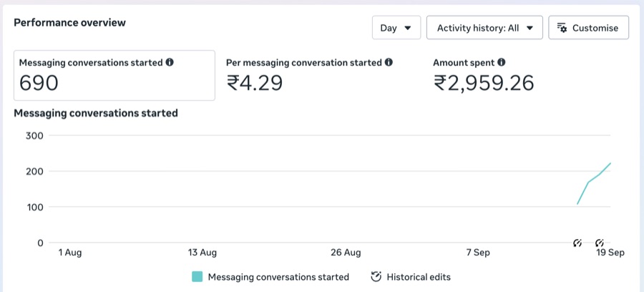Click info icon beside Per messaging conversation started
Viewport: 644px width, 292px height.
(389, 62)
